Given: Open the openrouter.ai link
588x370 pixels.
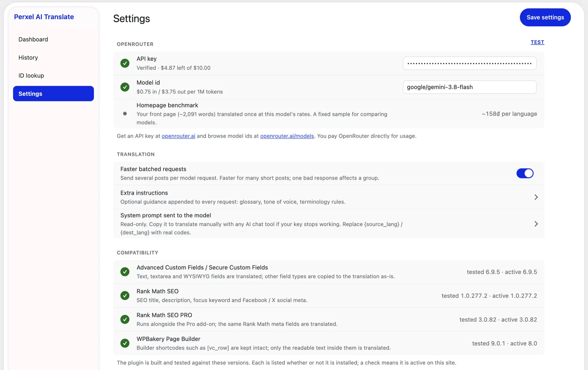Looking at the screenshot, I should click(179, 136).
